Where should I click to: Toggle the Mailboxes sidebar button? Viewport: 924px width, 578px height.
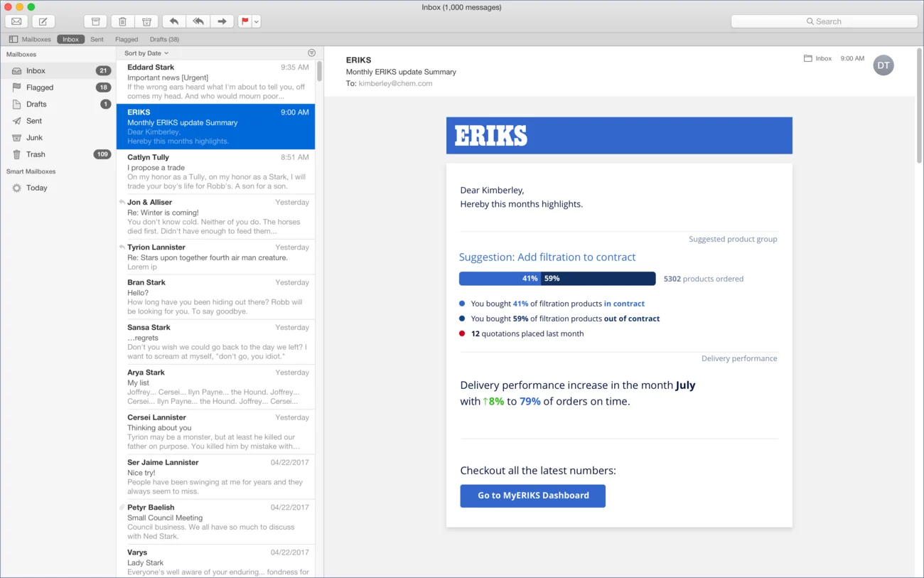tap(30, 39)
